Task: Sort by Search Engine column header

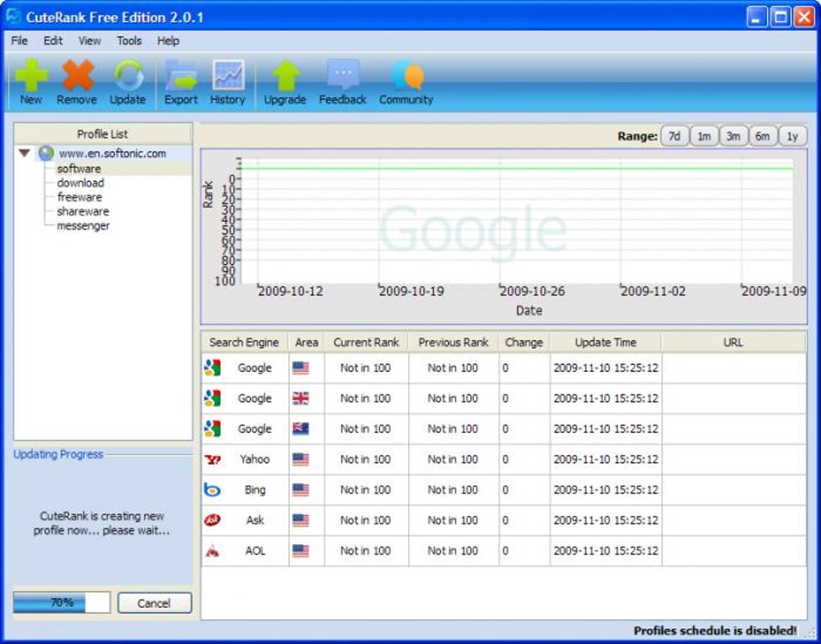Action: coord(245,342)
